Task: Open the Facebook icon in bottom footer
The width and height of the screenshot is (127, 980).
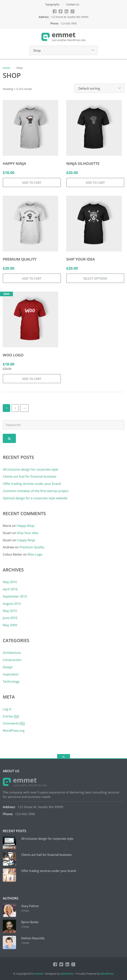Action: [x=55, y=964]
